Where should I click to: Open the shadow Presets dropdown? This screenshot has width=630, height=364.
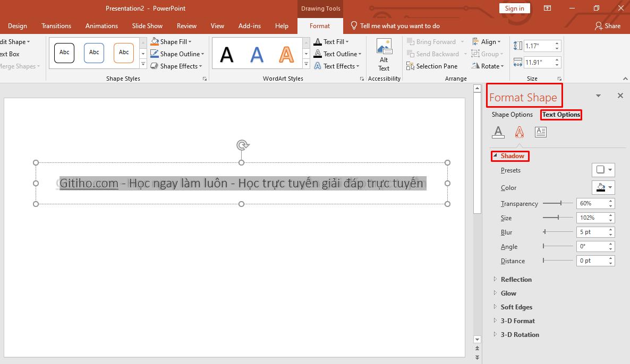coord(603,170)
